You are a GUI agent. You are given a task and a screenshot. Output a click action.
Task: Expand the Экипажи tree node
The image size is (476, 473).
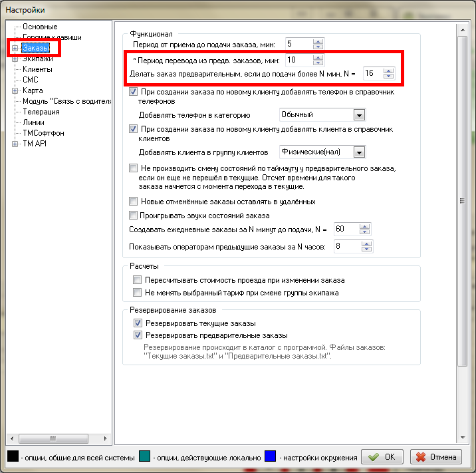click(x=15, y=59)
